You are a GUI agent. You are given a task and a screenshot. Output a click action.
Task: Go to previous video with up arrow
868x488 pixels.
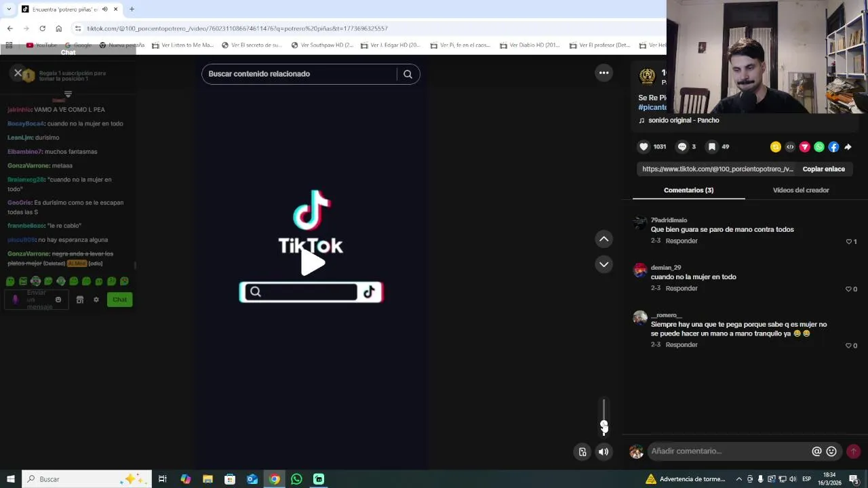pos(604,239)
